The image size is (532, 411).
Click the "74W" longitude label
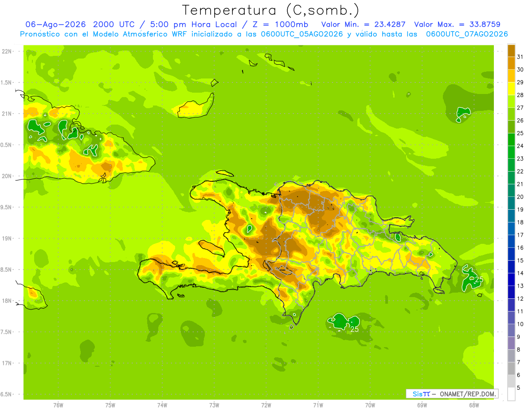point(162,405)
